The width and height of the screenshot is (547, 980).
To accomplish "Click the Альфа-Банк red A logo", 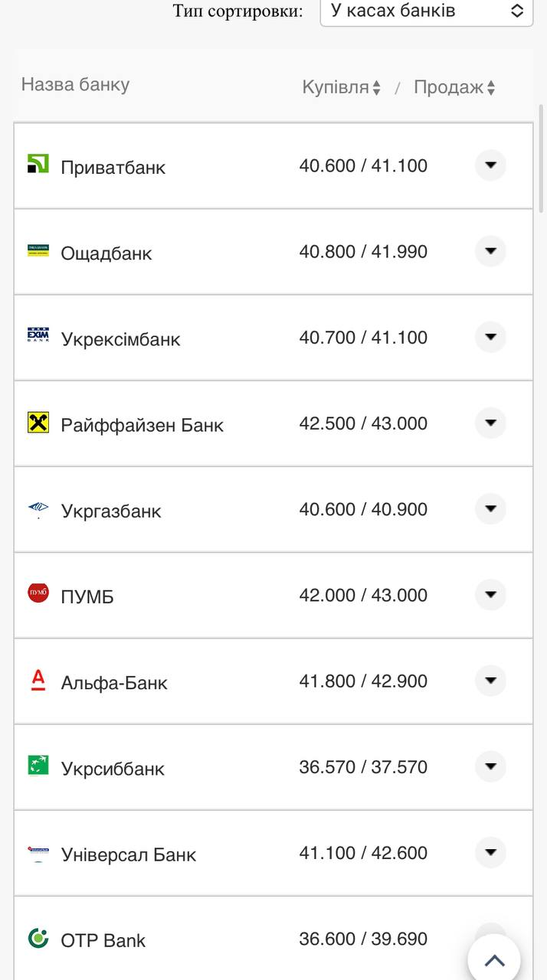I will 38,680.
